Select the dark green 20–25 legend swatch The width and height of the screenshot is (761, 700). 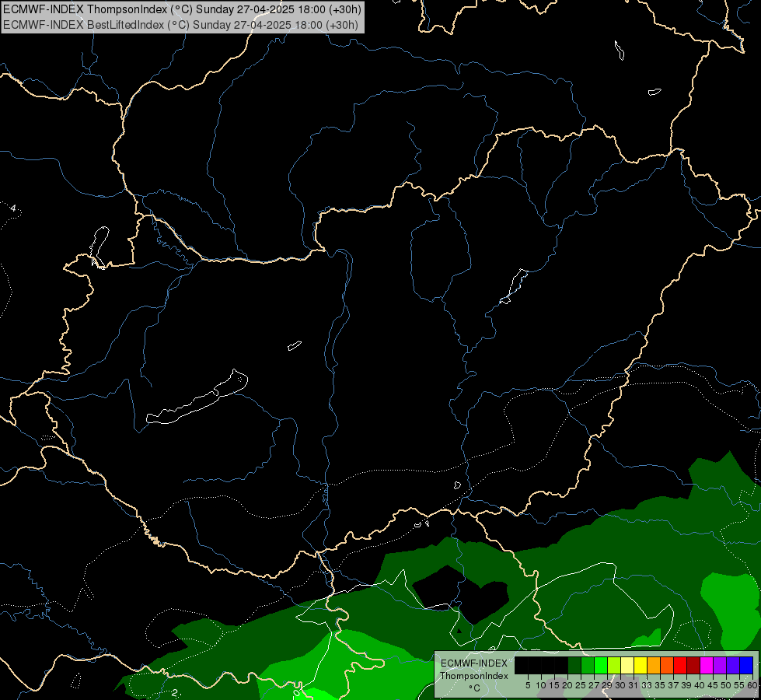[574, 665]
